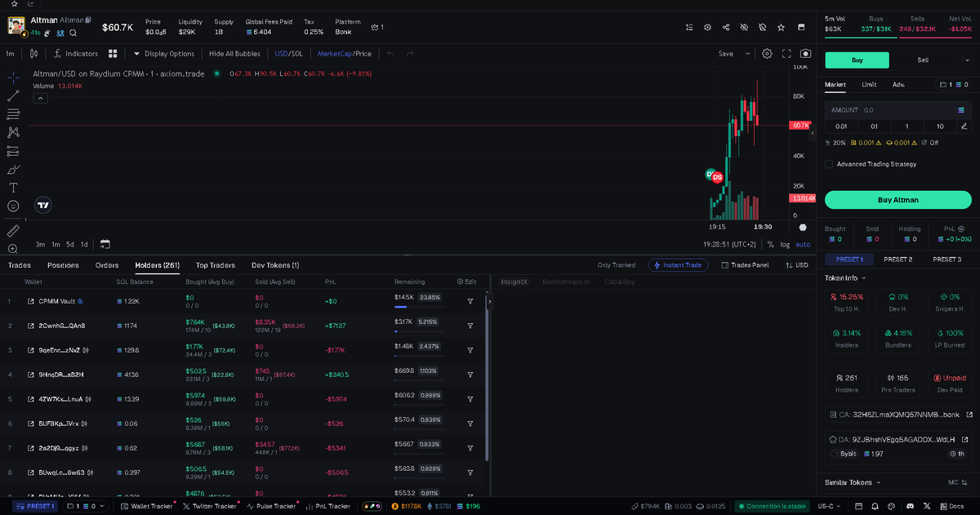Open the forecasting and measurement tools
Image resolution: width=980 pixels, height=515 pixels.
[x=13, y=151]
